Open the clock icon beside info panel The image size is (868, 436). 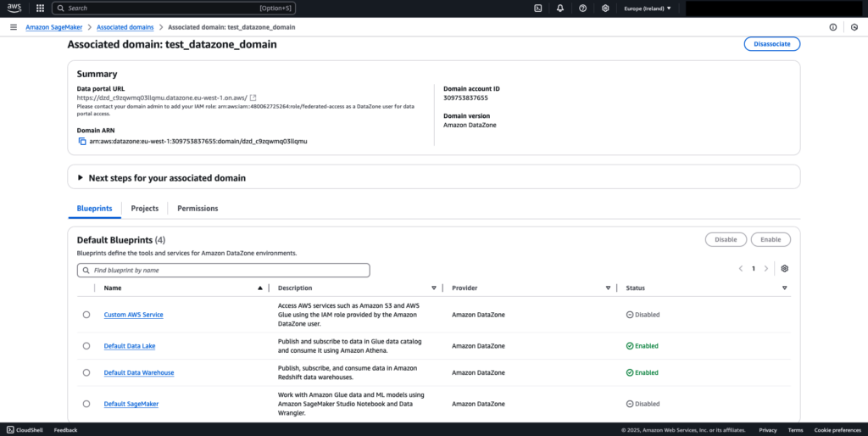point(854,27)
